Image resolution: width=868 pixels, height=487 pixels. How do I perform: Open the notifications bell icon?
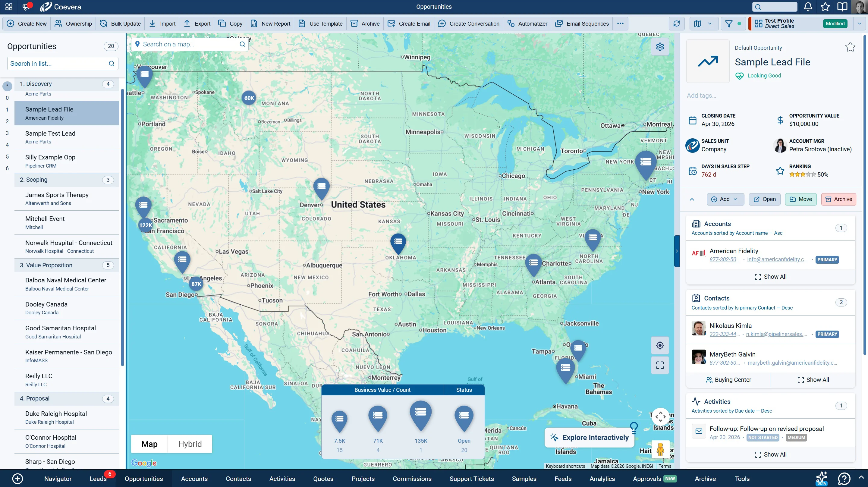coord(808,7)
